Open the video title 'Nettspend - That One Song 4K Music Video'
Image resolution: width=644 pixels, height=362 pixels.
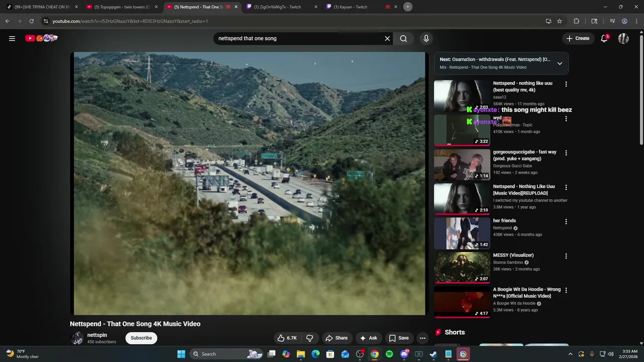pyautogui.click(x=135, y=324)
